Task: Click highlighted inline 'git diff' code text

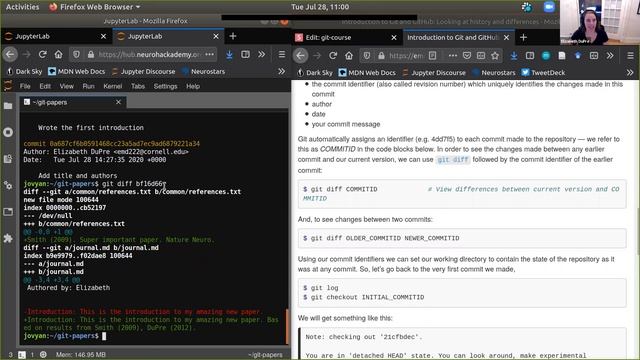Action: coord(453,159)
